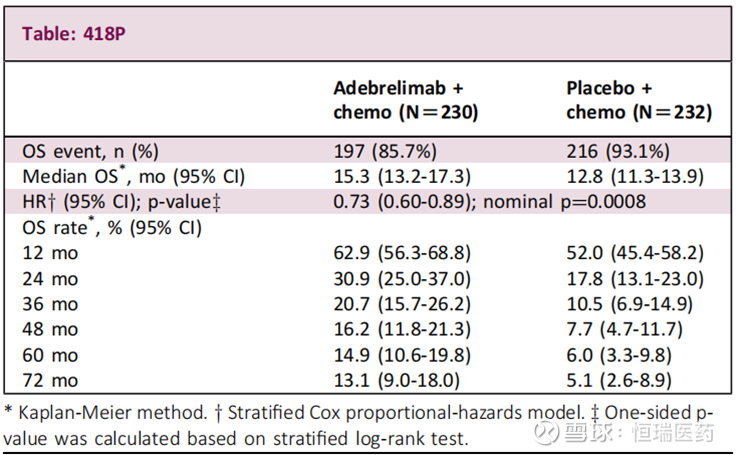Click the OS rate, % (95% CI) label
The image size is (736, 455).
point(112,227)
